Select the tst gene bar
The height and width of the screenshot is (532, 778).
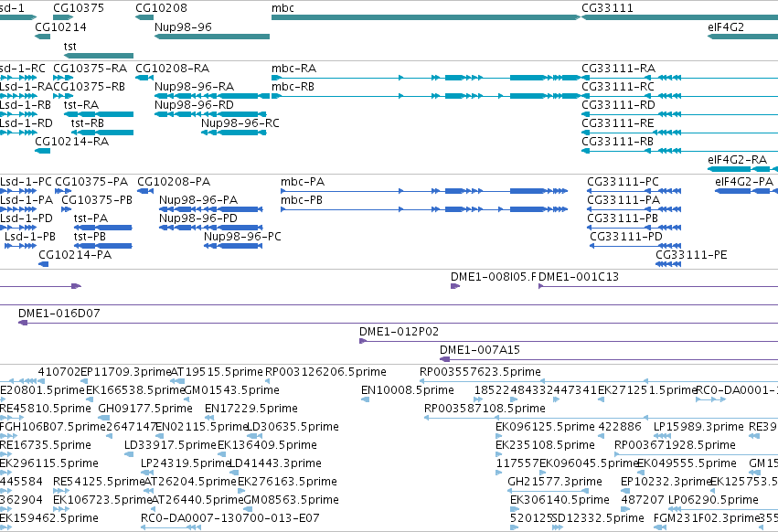click(x=98, y=56)
